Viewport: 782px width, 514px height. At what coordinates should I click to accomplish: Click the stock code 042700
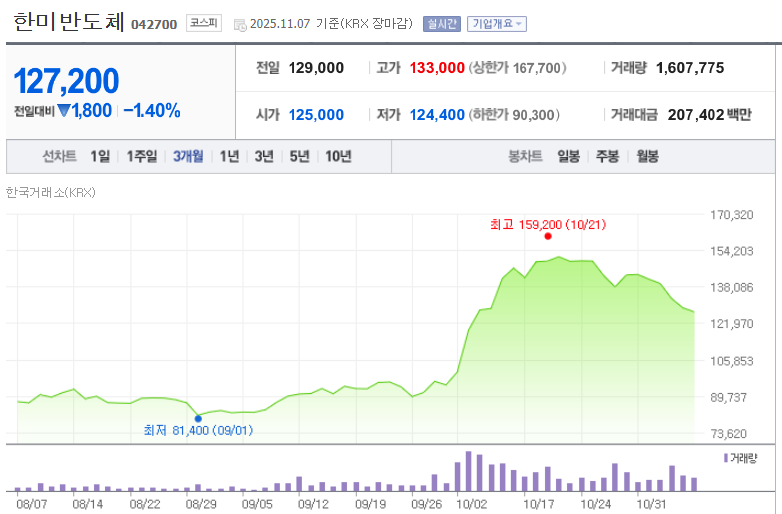coord(154,24)
